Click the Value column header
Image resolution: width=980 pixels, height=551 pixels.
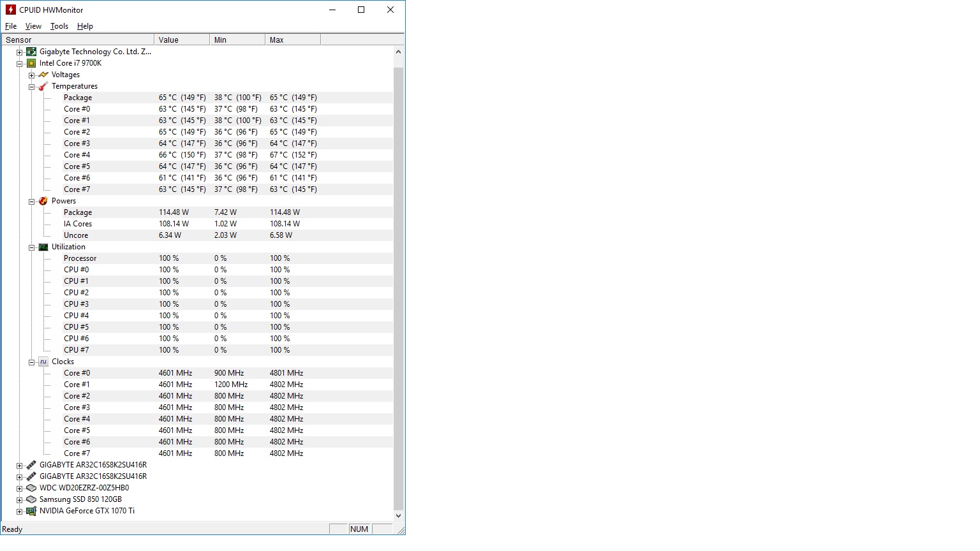[x=182, y=40]
